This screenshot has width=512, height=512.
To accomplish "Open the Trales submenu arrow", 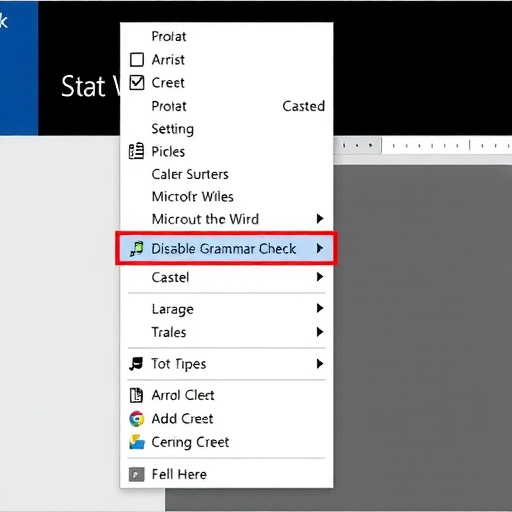I will click(320, 332).
